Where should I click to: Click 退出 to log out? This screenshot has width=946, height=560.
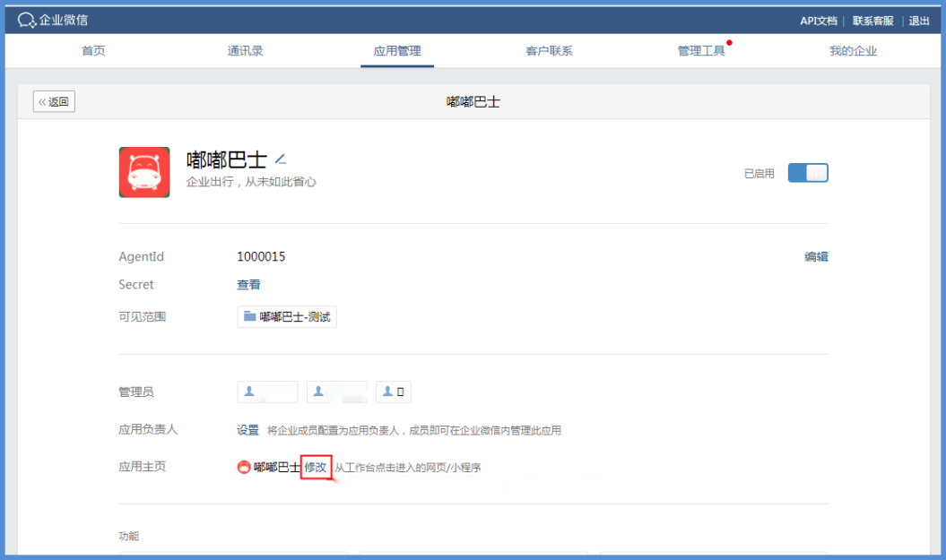tap(919, 21)
